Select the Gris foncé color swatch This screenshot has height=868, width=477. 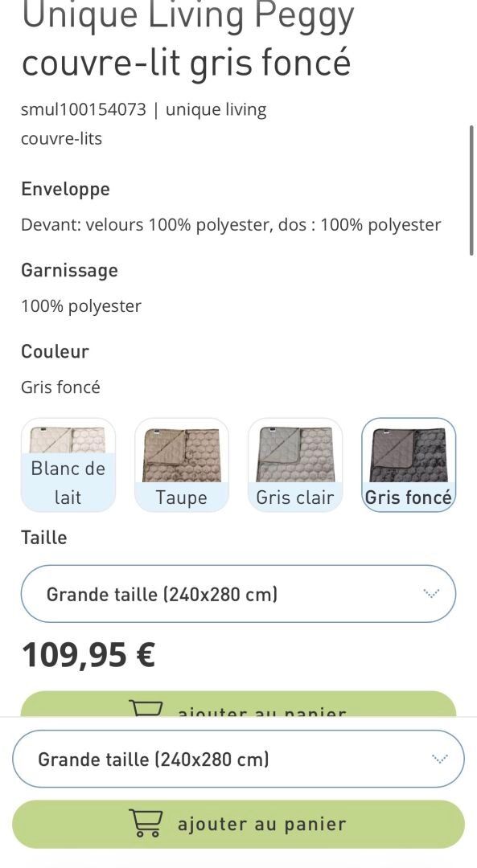tap(409, 465)
